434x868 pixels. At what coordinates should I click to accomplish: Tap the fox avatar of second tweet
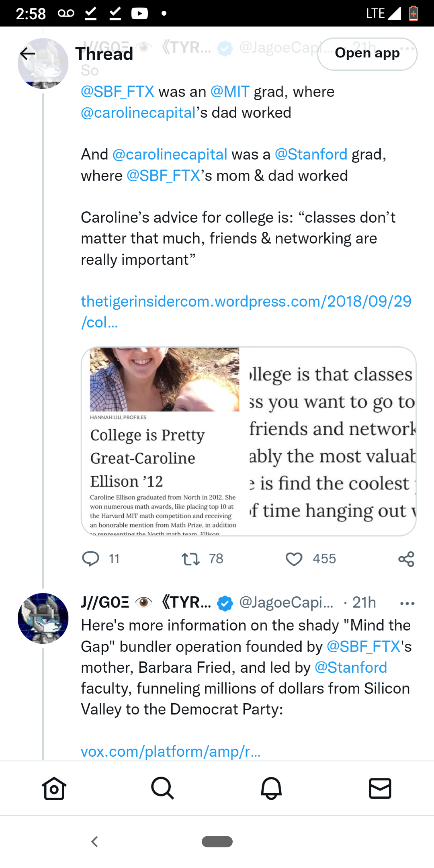pos(43,618)
